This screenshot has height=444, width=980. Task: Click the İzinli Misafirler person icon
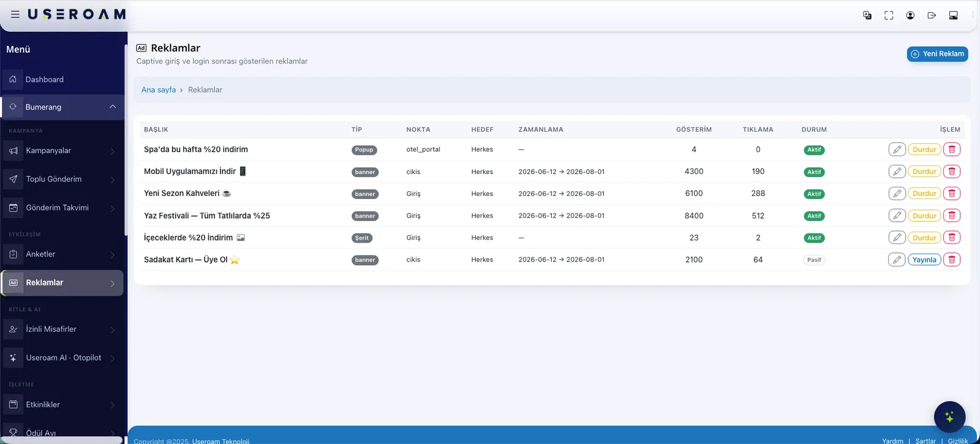coord(13,329)
